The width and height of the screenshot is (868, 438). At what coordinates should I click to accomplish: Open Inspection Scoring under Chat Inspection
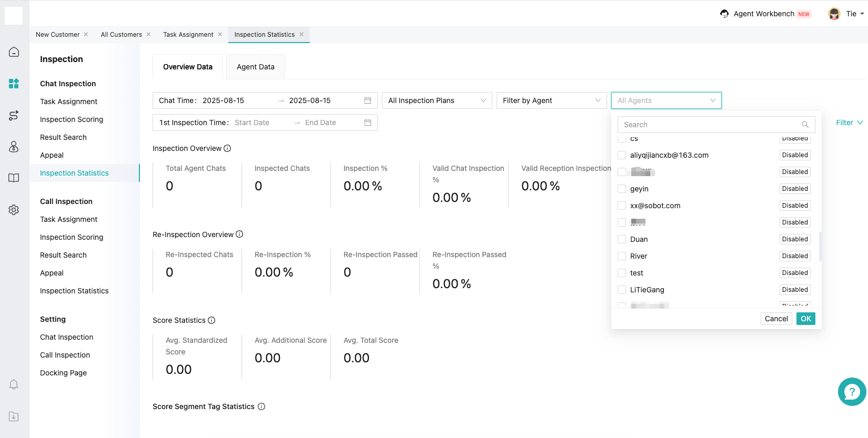(72, 119)
